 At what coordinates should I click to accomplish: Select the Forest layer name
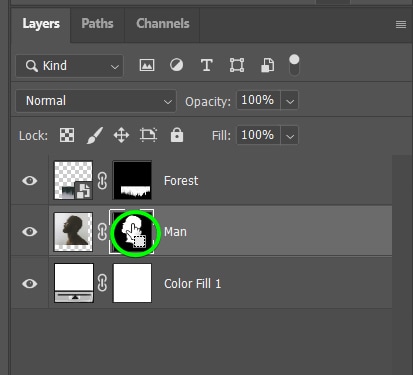181,181
